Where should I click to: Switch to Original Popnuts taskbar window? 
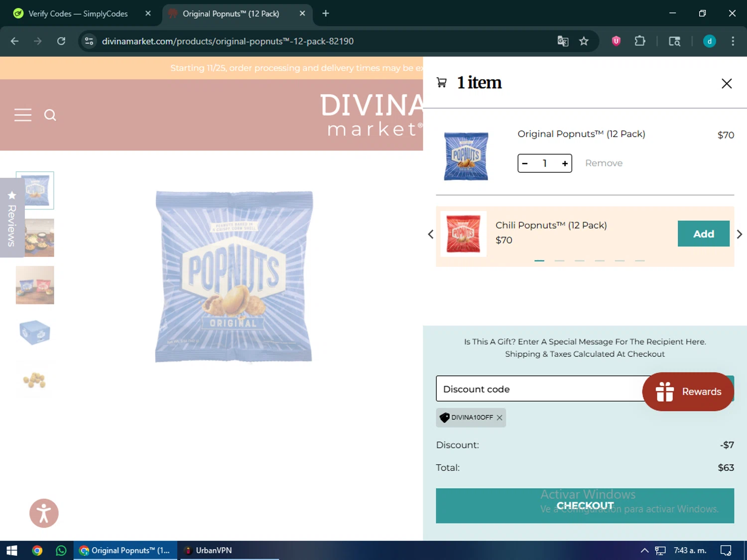[125, 551]
